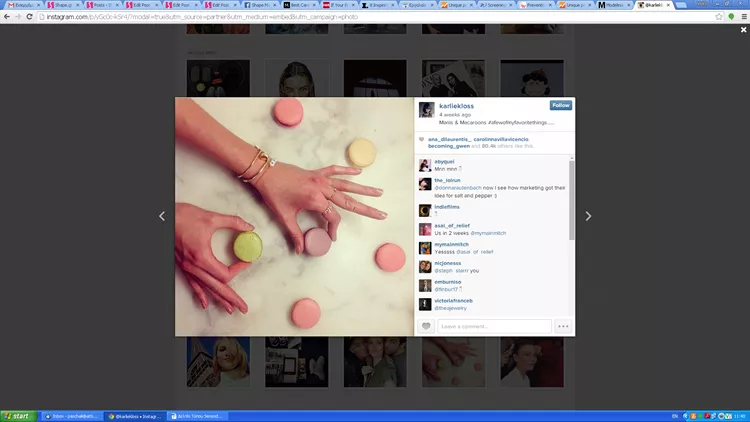This screenshot has height=422, width=750.
Task: Go to next photo with right arrow
Action: [x=588, y=216]
